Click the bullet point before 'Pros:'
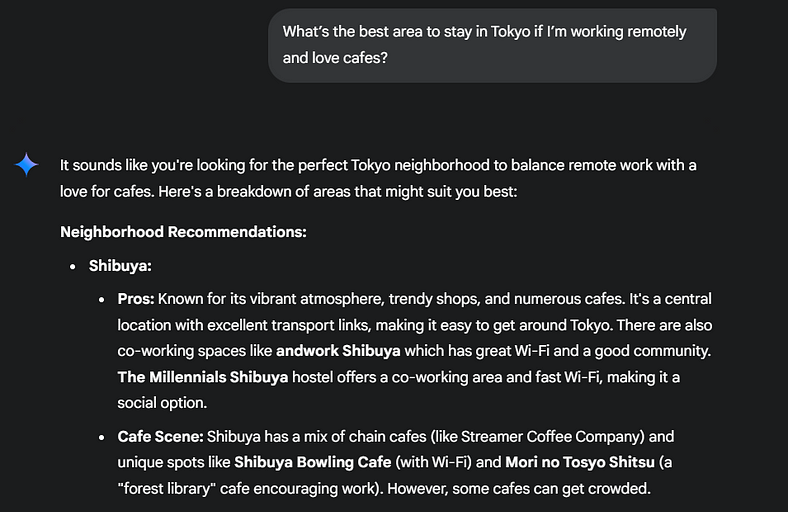 (x=102, y=300)
